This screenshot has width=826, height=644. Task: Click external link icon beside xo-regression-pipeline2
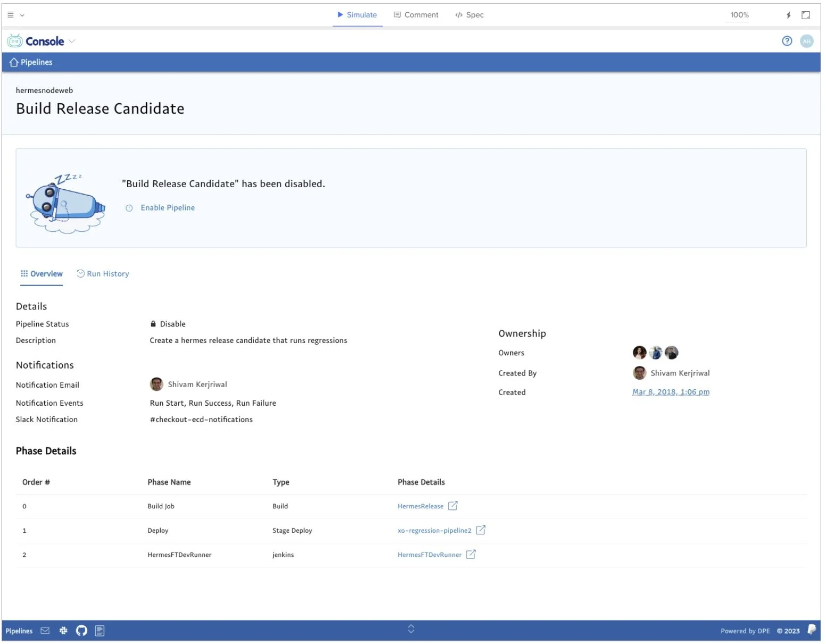481,530
